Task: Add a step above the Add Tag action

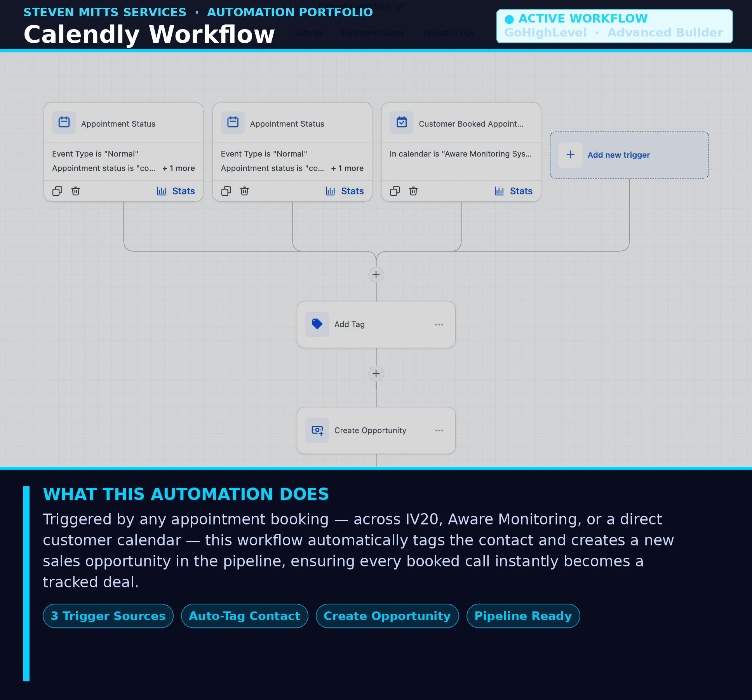Action: (376, 275)
